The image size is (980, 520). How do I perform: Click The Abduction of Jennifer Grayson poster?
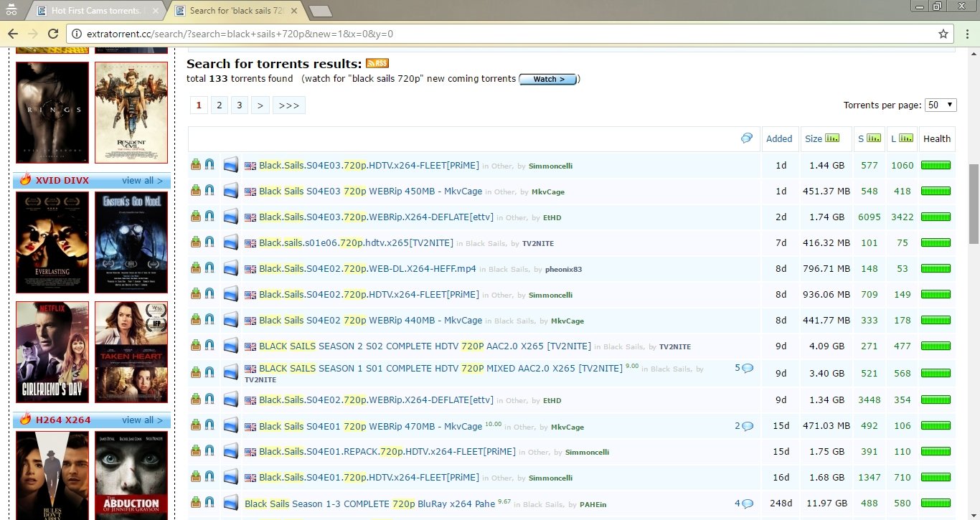[x=131, y=476]
